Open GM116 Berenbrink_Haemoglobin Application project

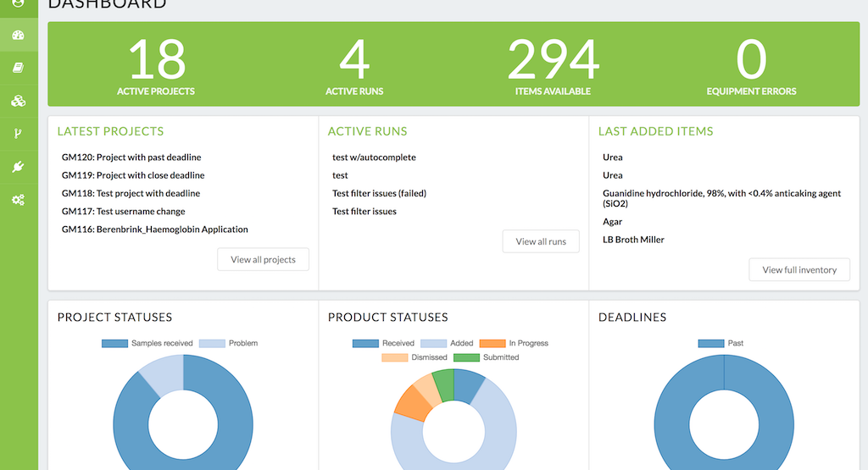pos(155,229)
